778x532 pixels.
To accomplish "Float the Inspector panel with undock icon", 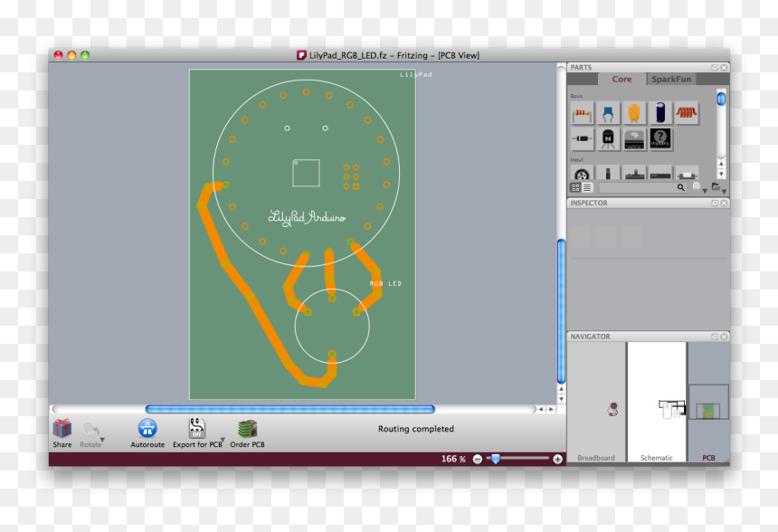I will (715, 203).
